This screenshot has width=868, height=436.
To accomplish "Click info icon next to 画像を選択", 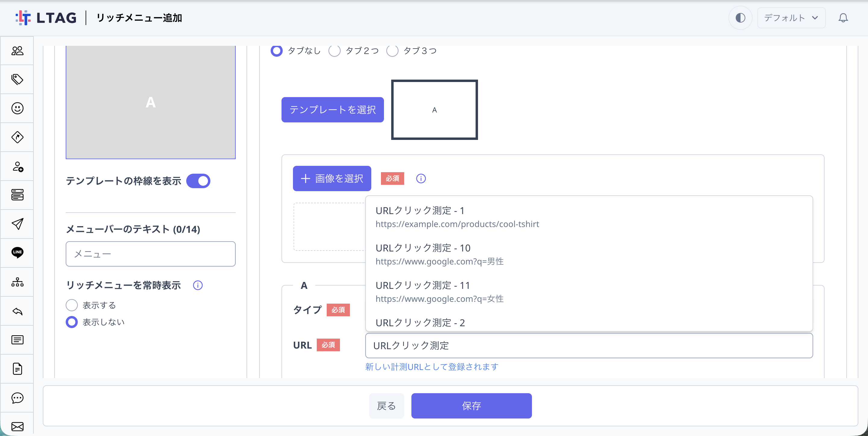I will pyautogui.click(x=421, y=179).
